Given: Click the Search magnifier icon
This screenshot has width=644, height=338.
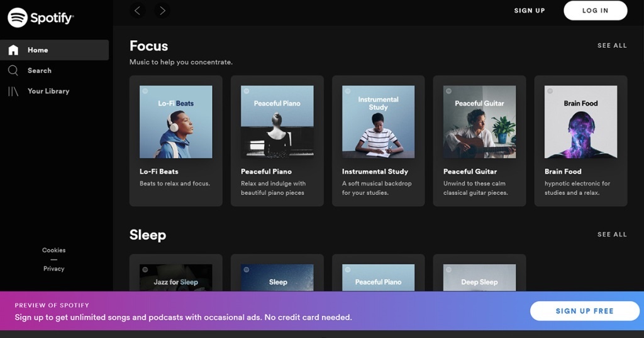Looking at the screenshot, I should (x=13, y=70).
